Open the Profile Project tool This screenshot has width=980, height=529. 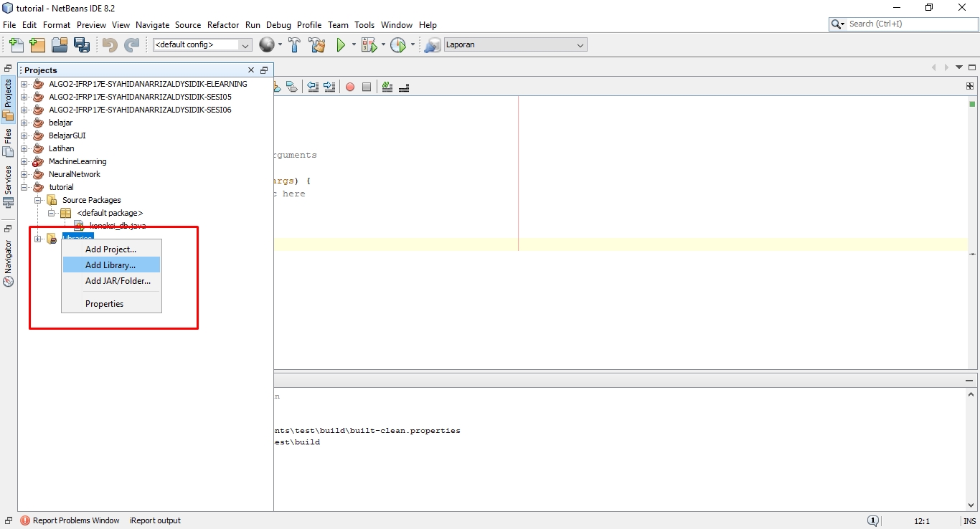click(x=399, y=44)
